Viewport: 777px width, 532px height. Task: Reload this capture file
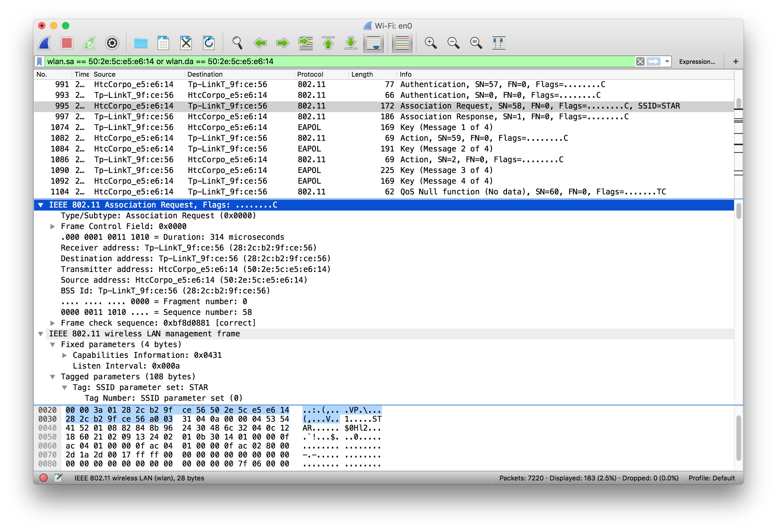(209, 43)
